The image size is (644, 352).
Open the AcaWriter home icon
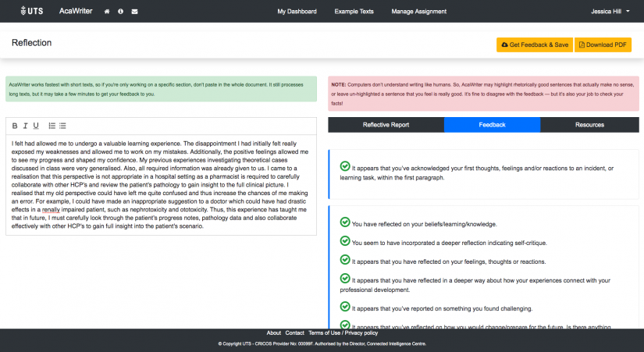pos(107,12)
